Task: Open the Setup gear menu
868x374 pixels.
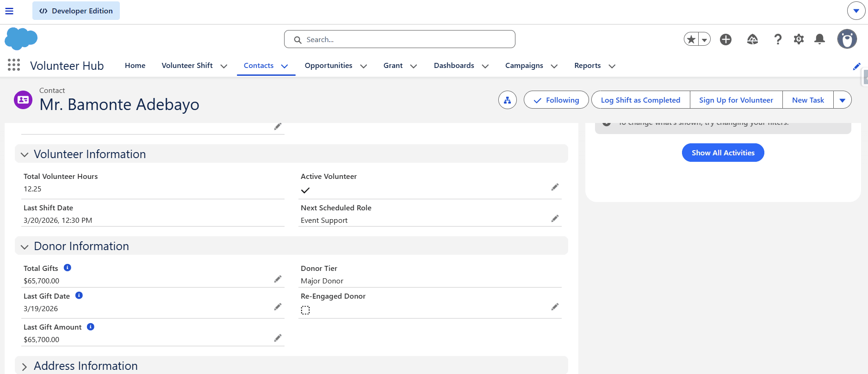Action: point(799,39)
